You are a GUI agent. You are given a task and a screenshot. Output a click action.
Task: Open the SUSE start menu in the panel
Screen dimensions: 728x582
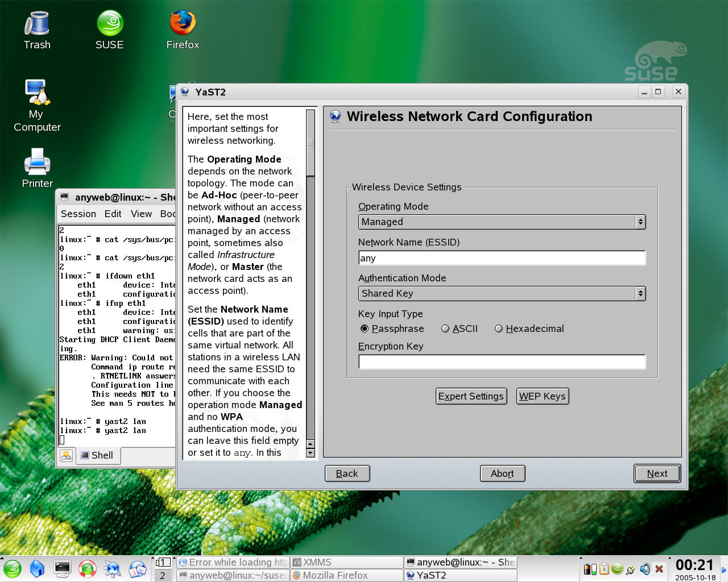[13, 569]
